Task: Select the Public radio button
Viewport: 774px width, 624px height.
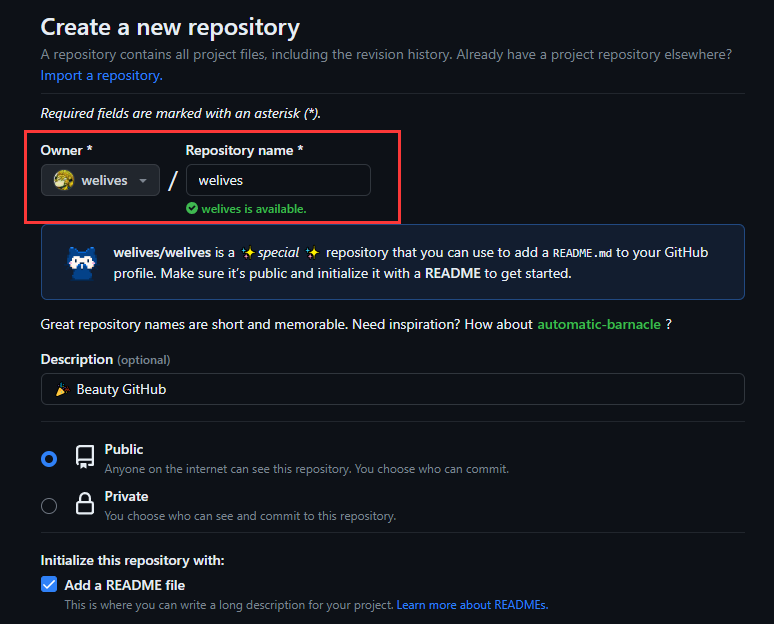Action: (x=49, y=459)
